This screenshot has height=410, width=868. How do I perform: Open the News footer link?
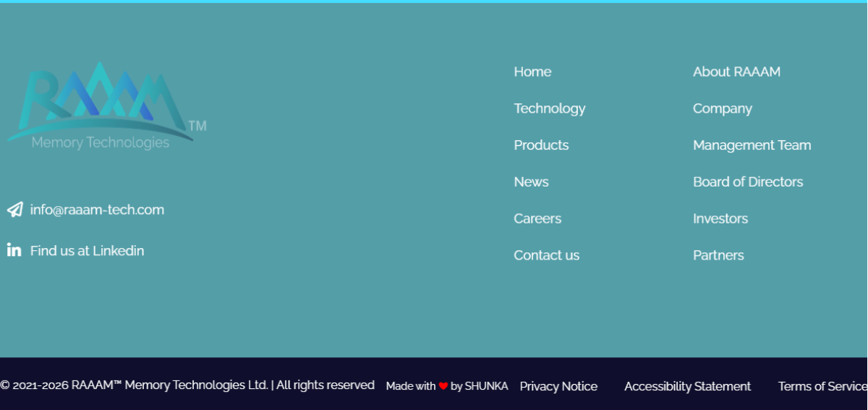click(x=531, y=182)
